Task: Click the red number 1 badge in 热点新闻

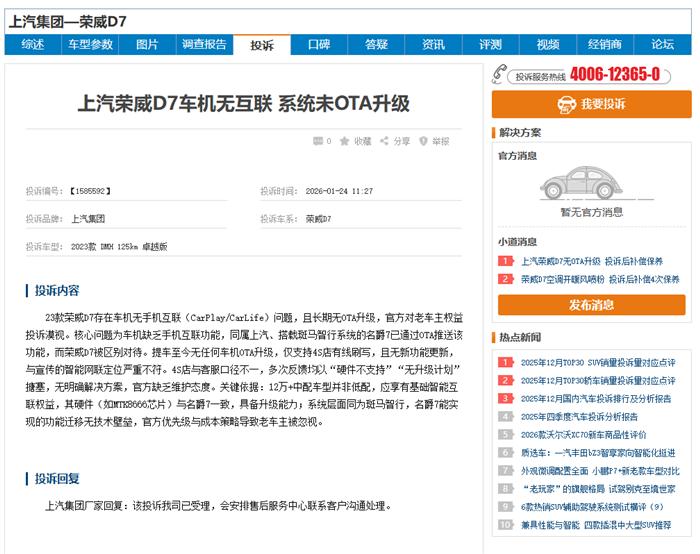Action: (506, 362)
